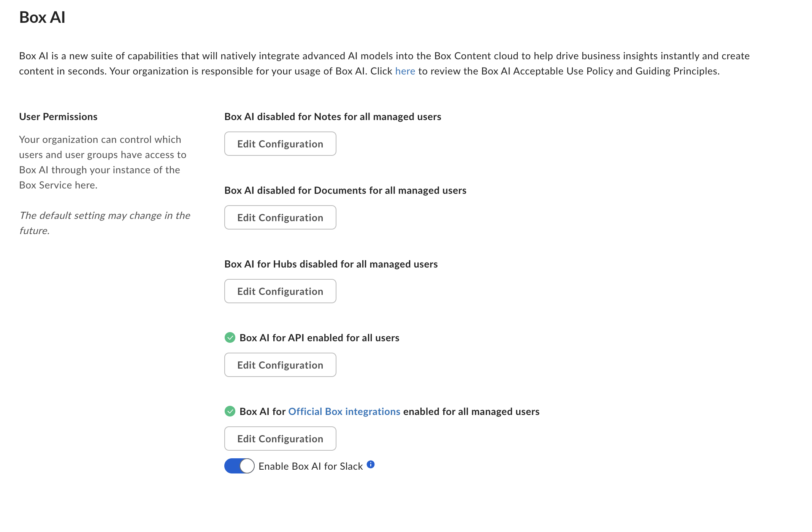Edit Configuration for Official Box integrations
Screen dimensions: 812x532
pyautogui.click(x=280, y=439)
